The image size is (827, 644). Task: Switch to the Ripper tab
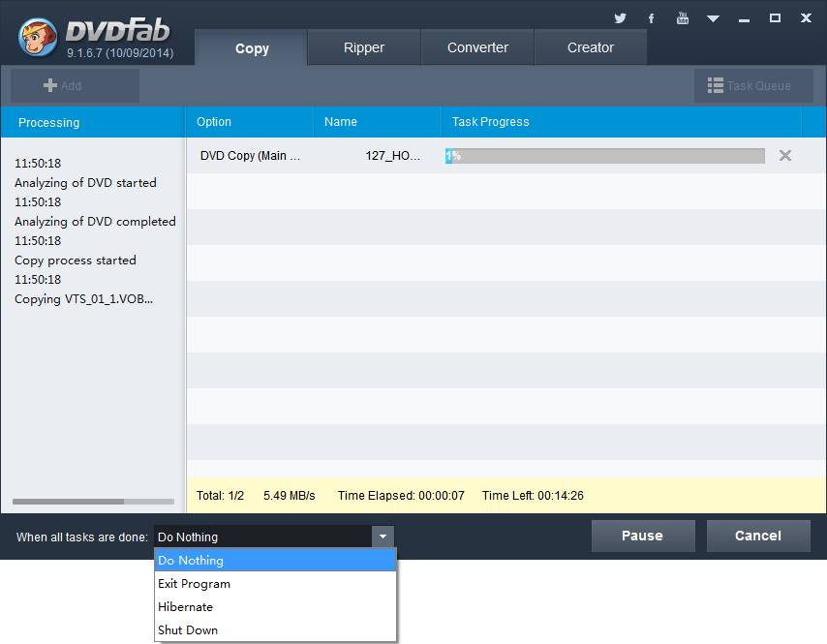(x=364, y=47)
